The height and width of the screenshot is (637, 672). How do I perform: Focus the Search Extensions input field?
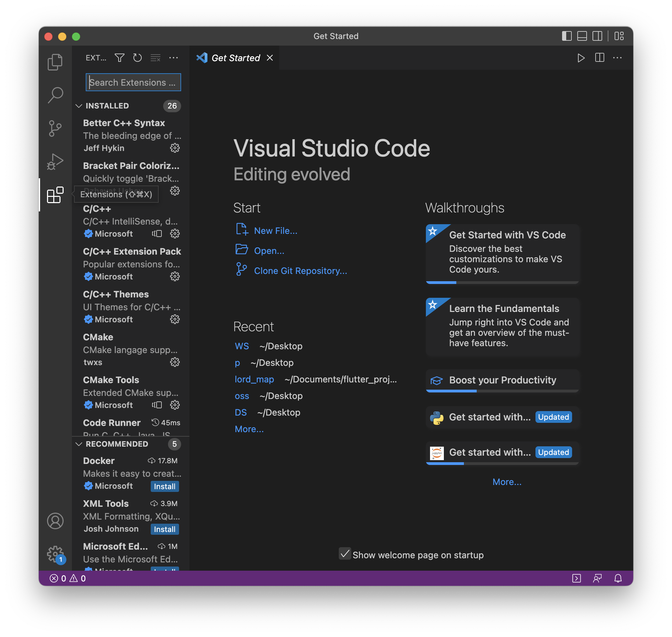click(133, 83)
